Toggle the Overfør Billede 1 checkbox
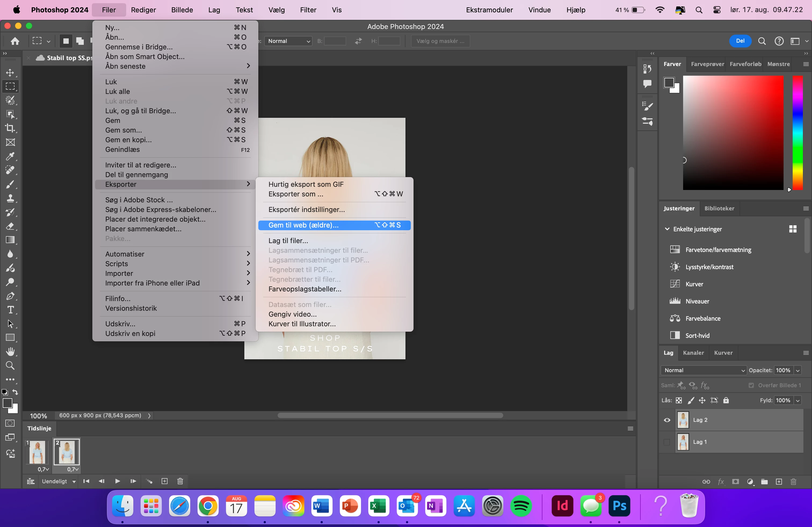 751,385
